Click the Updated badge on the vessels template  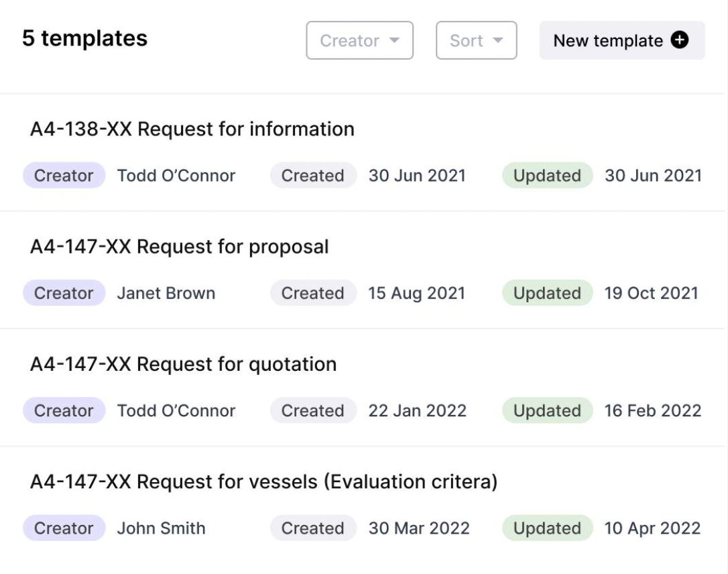(x=547, y=528)
